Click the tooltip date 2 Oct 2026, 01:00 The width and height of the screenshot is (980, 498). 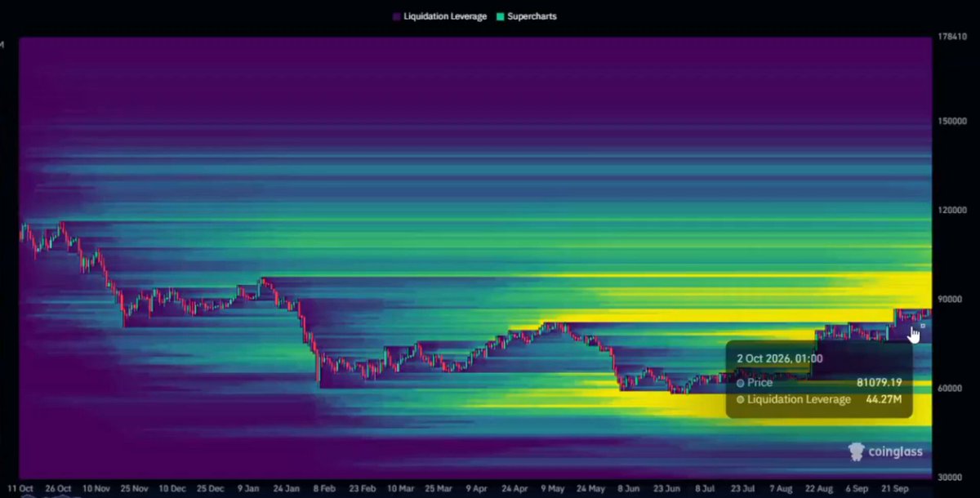[780, 358]
